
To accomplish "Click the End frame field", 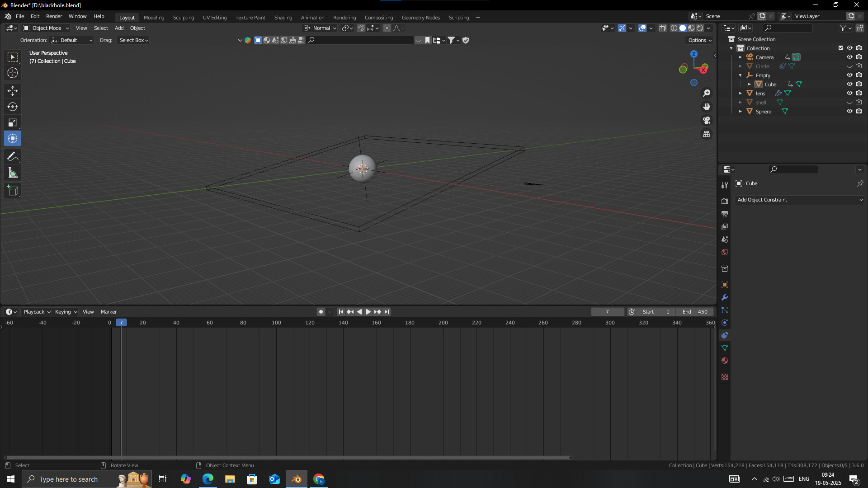I will (x=695, y=312).
